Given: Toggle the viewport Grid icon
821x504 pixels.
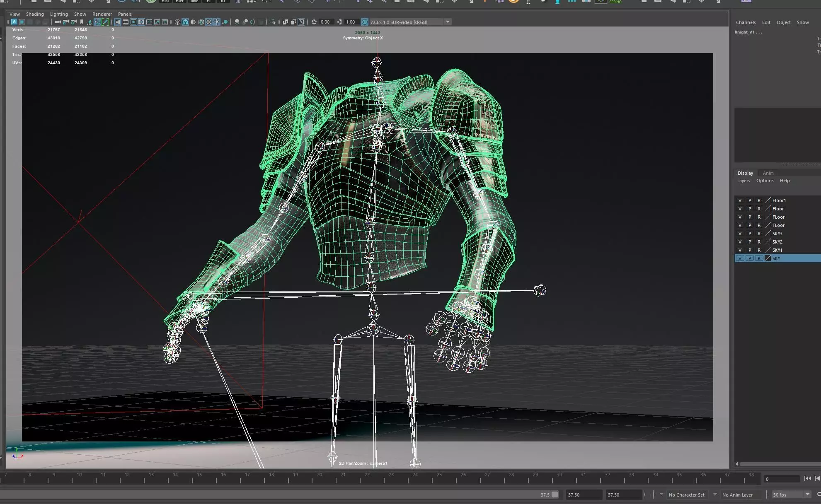Looking at the screenshot, I should tap(118, 22).
